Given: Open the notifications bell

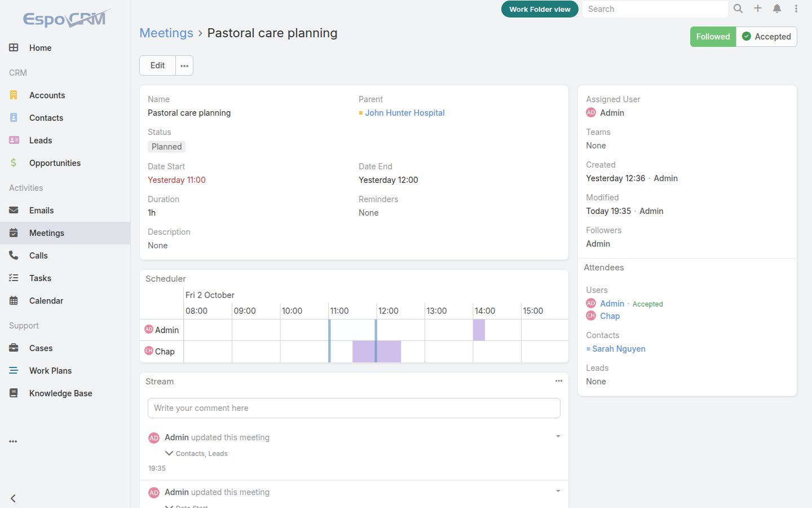Looking at the screenshot, I should click(x=777, y=8).
